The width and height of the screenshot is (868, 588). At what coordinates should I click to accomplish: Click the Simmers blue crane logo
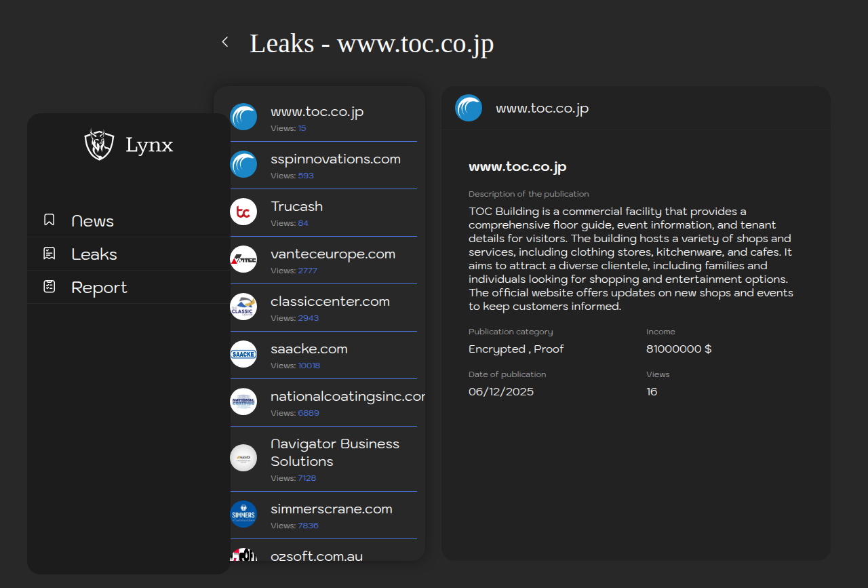click(243, 514)
